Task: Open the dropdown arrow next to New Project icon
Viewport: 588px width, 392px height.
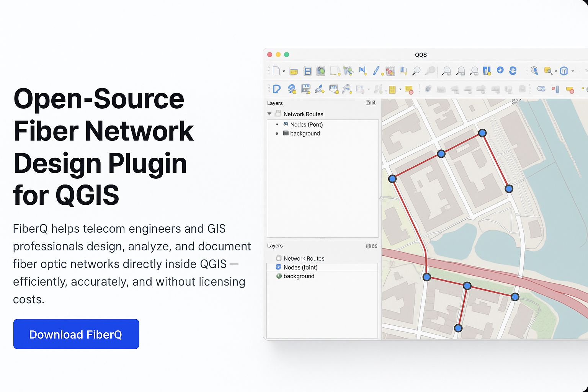Action: click(284, 71)
